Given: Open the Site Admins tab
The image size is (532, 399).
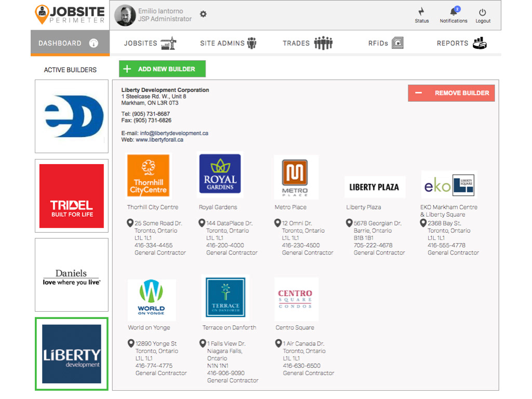Looking at the screenshot, I should pos(229,43).
